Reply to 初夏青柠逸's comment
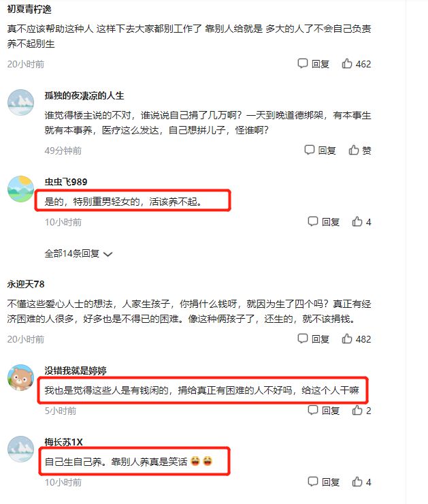The width and height of the screenshot is (428, 504). pos(314,63)
